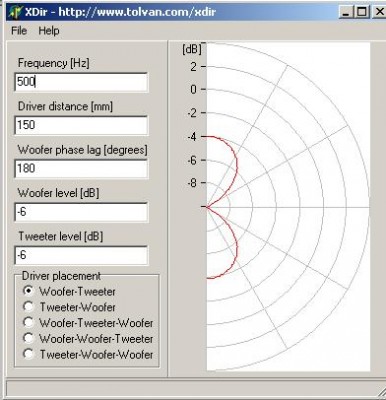386x400 pixels.
Task: Click the Woofer phase lag degrees field
Action: pyautogui.click(x=81, y=169)
